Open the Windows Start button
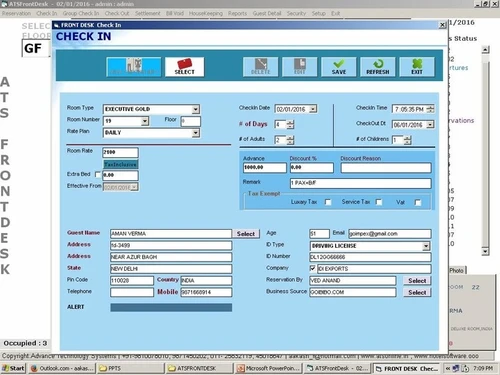This screenshot has width=500, height=375. pyautogui.click(x=13, y=368)
